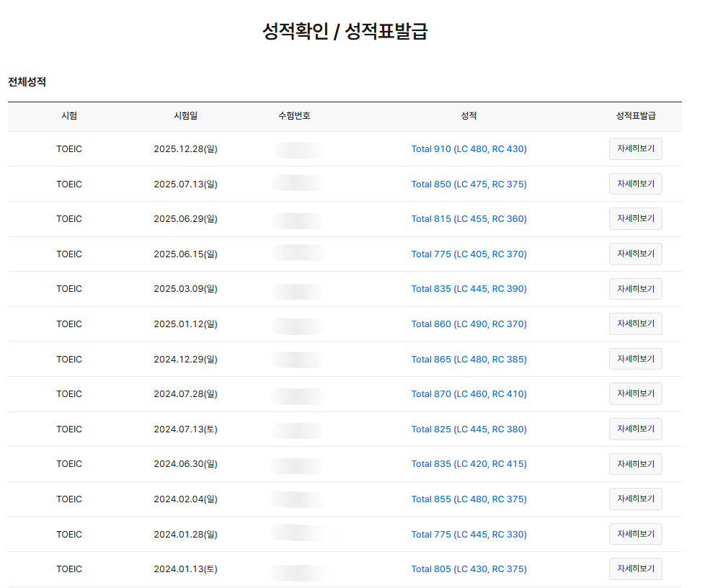The image size is (705, 588).
Task: Select the Total 805 score link
Action: (469, 569)
